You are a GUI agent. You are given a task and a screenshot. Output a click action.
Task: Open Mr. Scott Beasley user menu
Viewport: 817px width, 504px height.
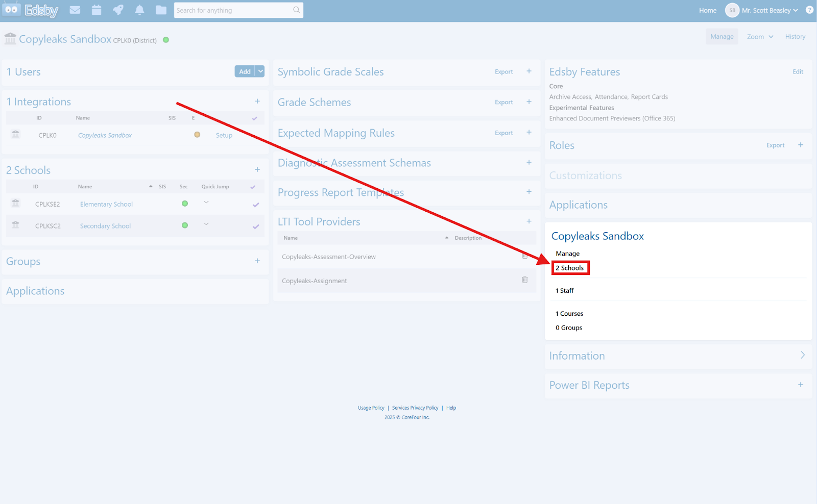pyautogui.click(x=770, y=10)
